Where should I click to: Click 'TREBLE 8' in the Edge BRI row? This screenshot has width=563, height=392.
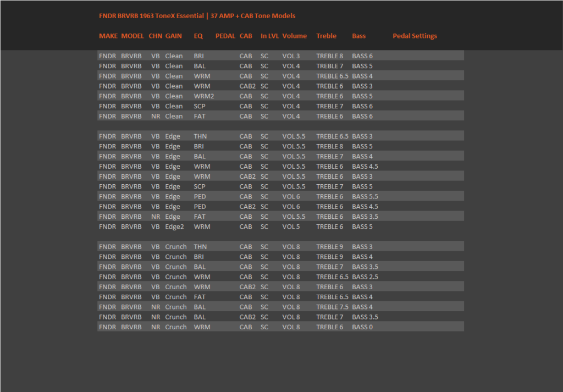click(x=330, y=146)
